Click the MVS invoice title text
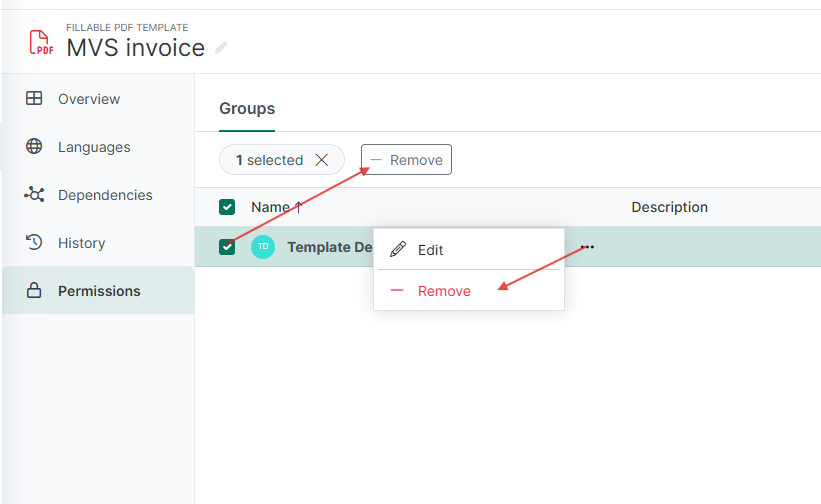The height and width of the screenshot is (504, 821). [x=136, y=47]
